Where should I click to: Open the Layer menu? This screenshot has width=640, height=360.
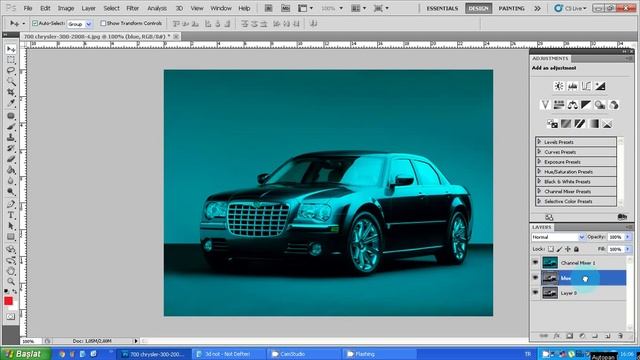click(89, 8)
